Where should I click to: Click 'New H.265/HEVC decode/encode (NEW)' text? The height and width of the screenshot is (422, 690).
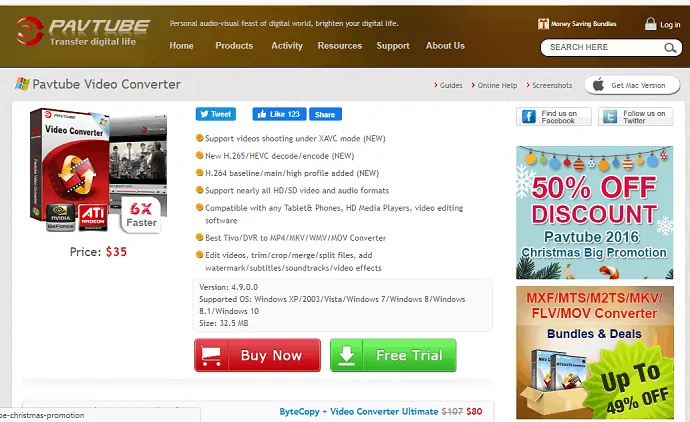[x=279, y=156]
